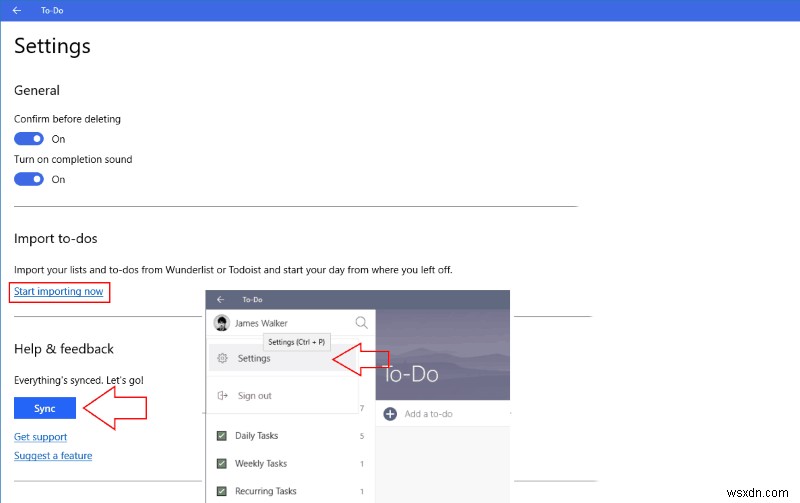This screenshot has width=800, height=503.
Task: Open the Recurring Tasks list
Action: click(290, 491)
